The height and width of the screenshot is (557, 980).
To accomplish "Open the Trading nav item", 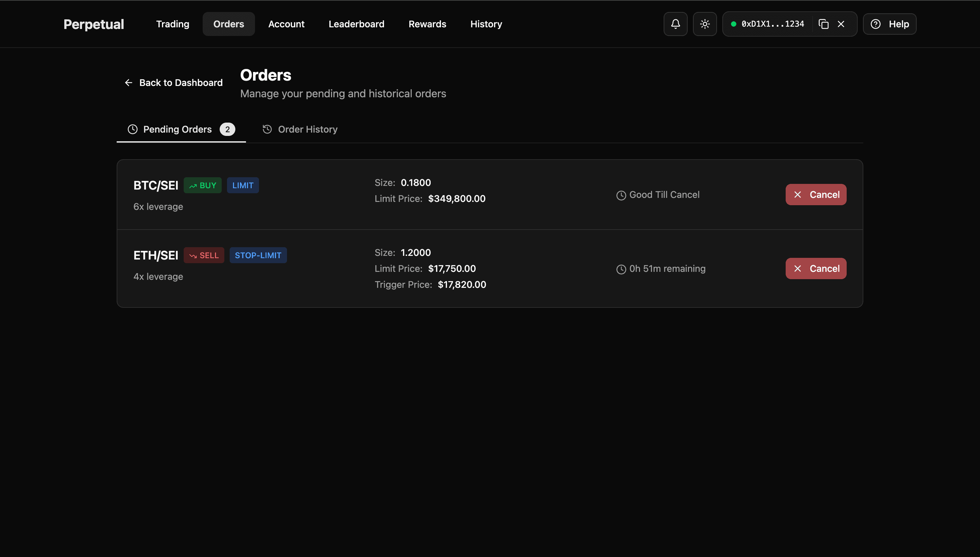I will [x=173, y=24].
